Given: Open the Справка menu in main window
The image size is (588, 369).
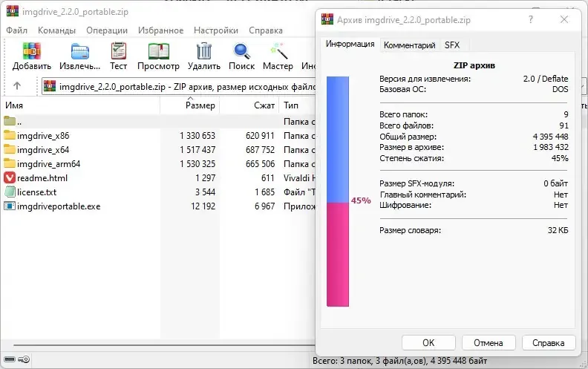Looking at the screenshot, I should point(266,30).
